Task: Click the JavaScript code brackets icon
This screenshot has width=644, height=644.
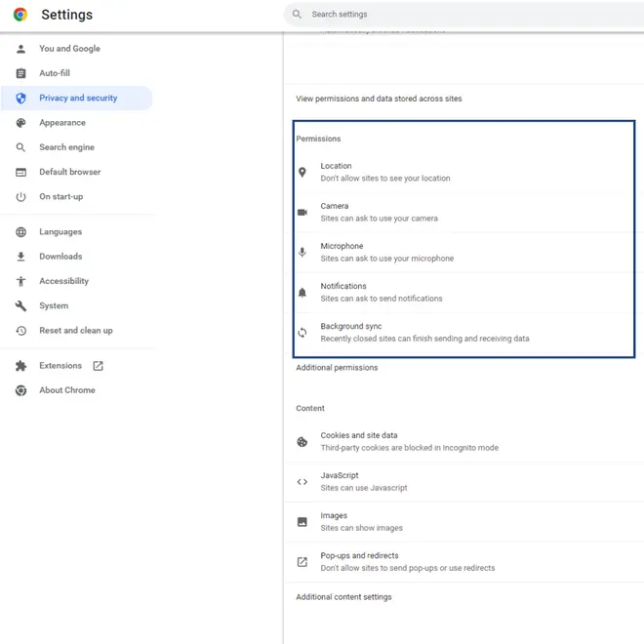Action: 302,482
